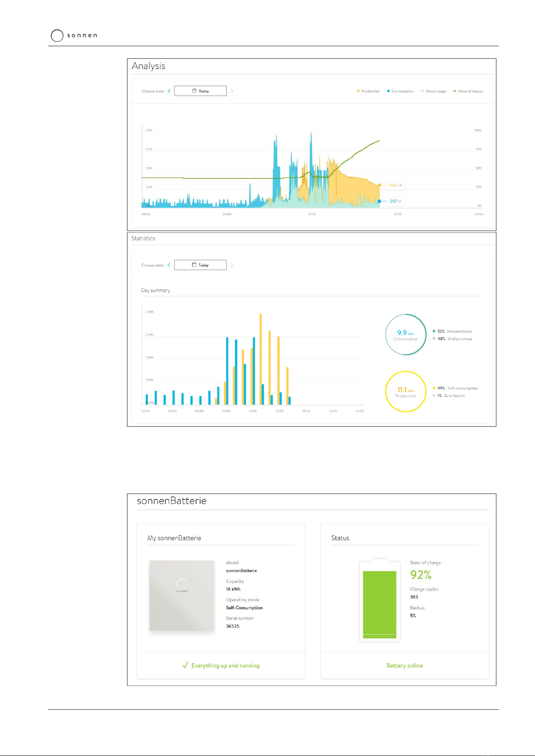
Task: Go to next day in Statistics
Action: tap(232, 265)
